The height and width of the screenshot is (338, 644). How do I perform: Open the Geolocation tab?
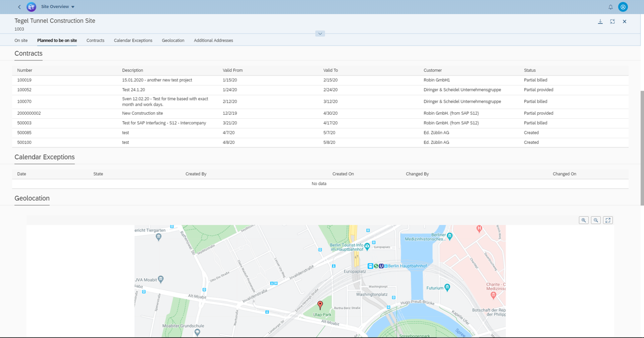[173, 40]
